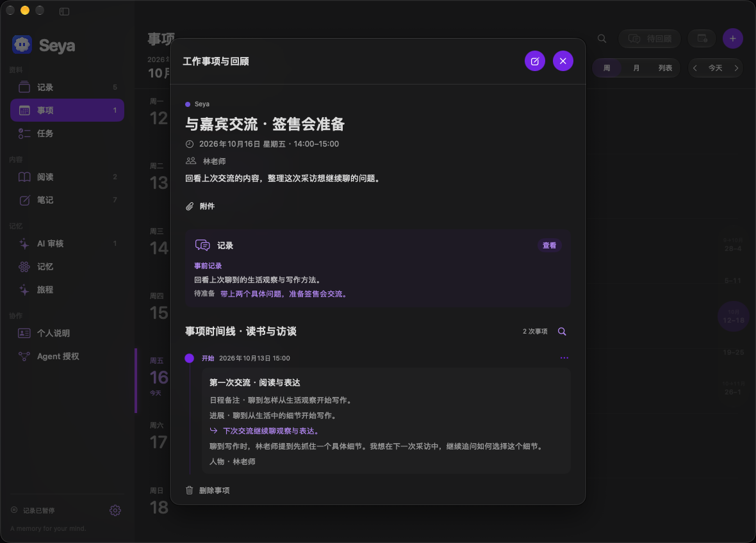Open 旅程 in the sidebar
Screen dimensions: 756x543
pyautogui.click(x=67, y=289)
